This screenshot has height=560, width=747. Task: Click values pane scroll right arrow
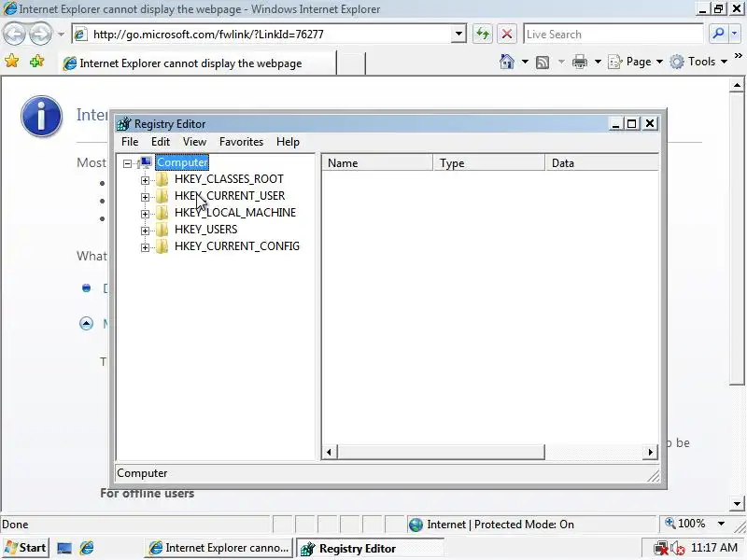tap(650, 452)
